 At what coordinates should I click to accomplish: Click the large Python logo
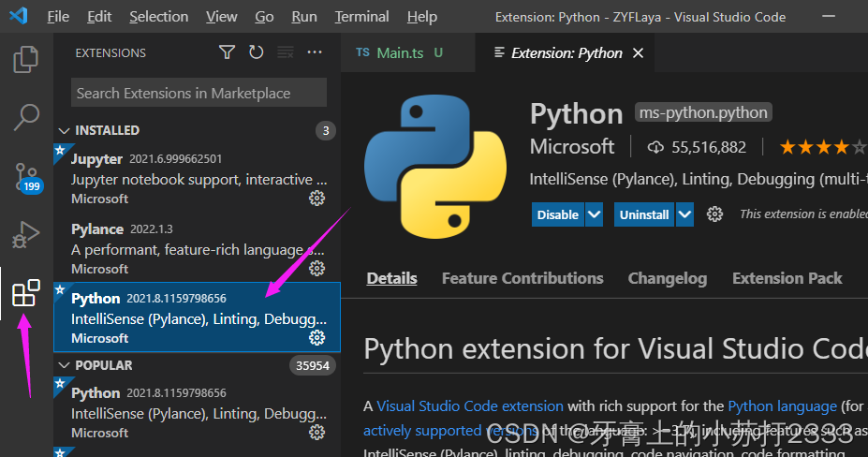click(x=435, y=167)
